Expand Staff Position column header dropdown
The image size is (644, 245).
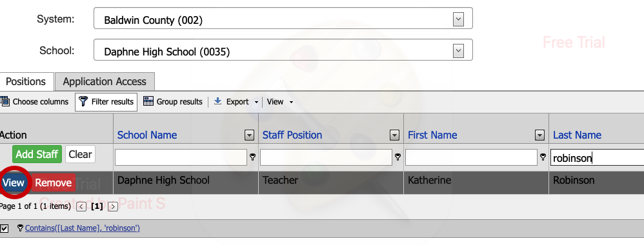click(394, 135)
